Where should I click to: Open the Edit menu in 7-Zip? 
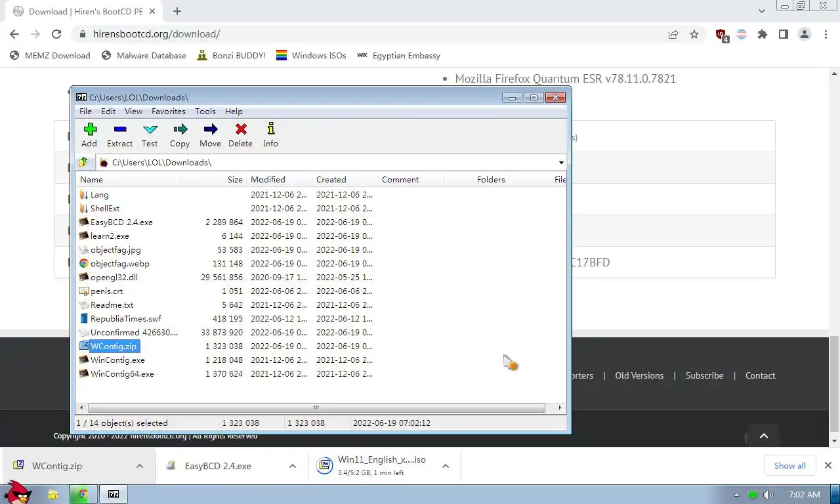pyautogui.click(x=108, y=112)
